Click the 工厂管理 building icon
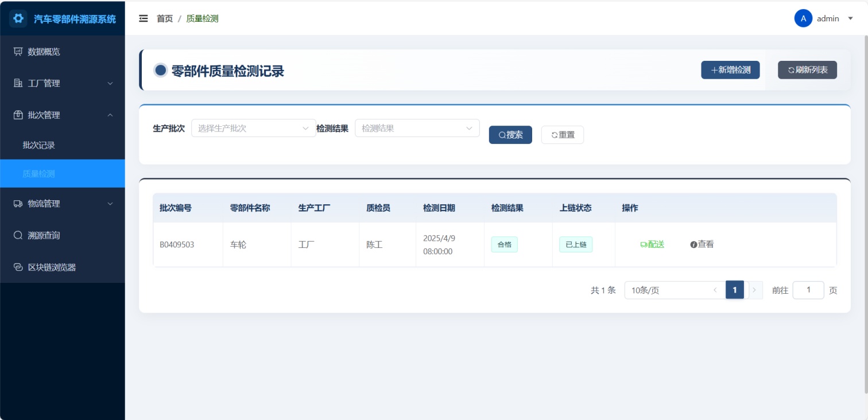868x420 pixels. coord(18,83)
